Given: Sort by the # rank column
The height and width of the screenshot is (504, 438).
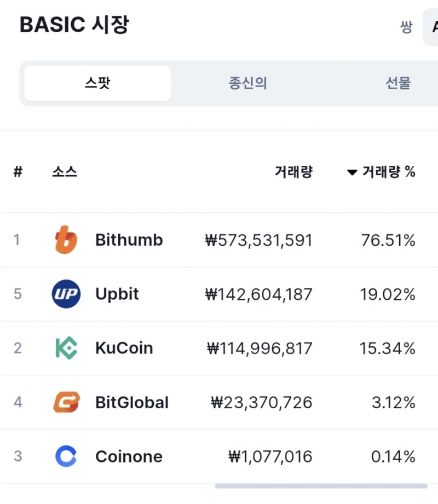Looking at the screenshot, I should (x=18, y=172).
